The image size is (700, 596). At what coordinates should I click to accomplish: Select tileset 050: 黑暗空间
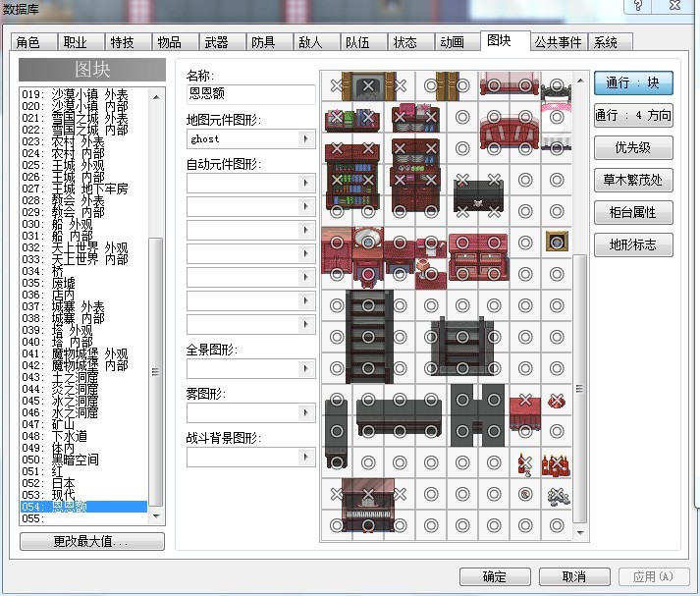(83, 460)
